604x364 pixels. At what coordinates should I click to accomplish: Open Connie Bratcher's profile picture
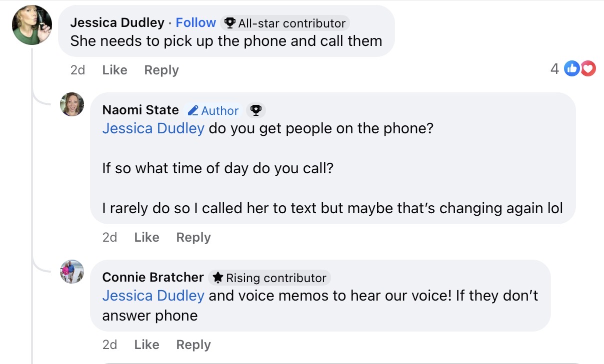click(72, 272)
